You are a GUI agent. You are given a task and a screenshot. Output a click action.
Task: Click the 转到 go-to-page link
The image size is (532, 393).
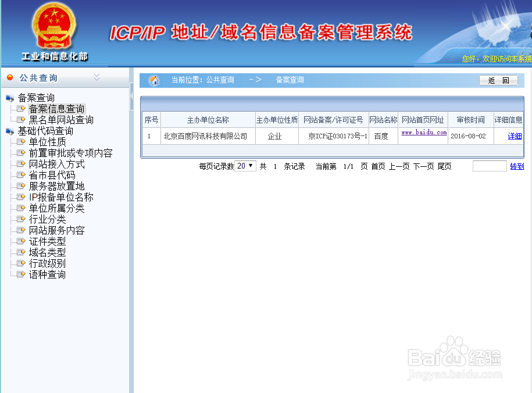[517, 166]
